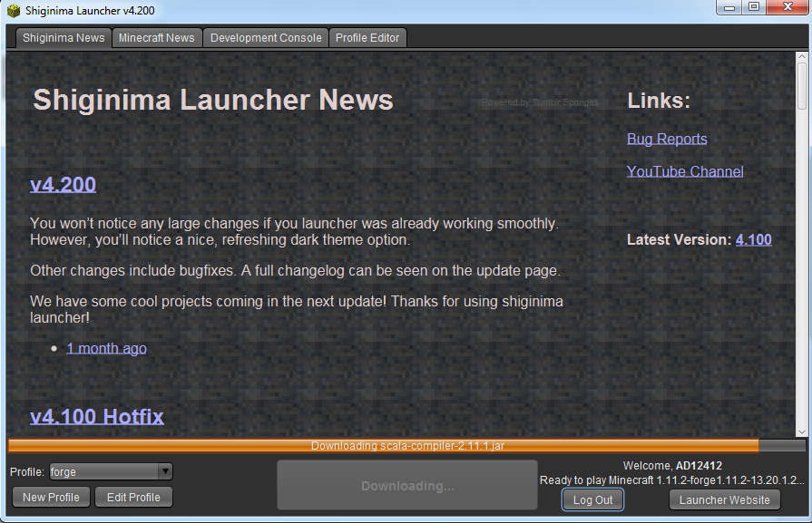The width and height of the screenshot is (812, 523).
Task: Expand the Profile dropdown showing forge
Action: click(111, 471)
